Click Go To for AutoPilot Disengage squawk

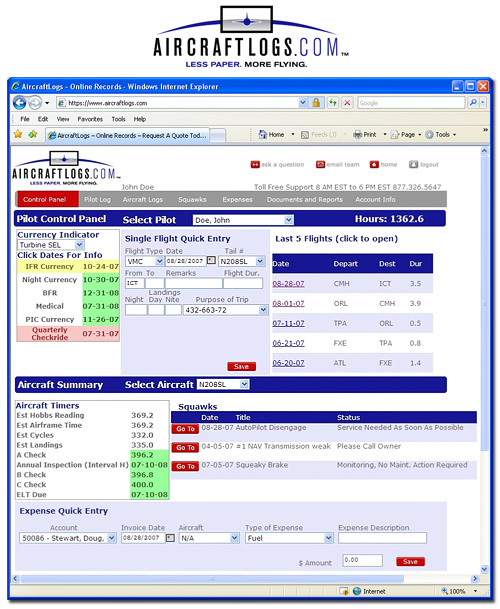click(x=185, y=429)
